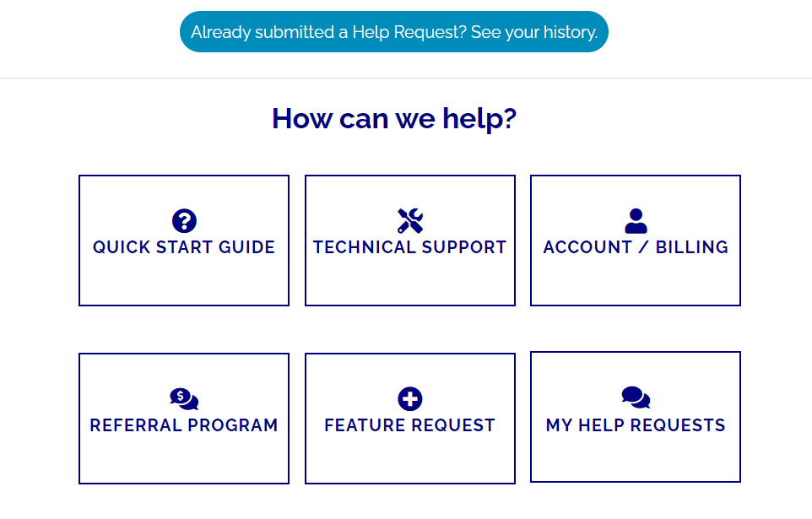Open the QUICK START GUIDE text label
Viewport: 812px width, 519px height.
[184, 247]
